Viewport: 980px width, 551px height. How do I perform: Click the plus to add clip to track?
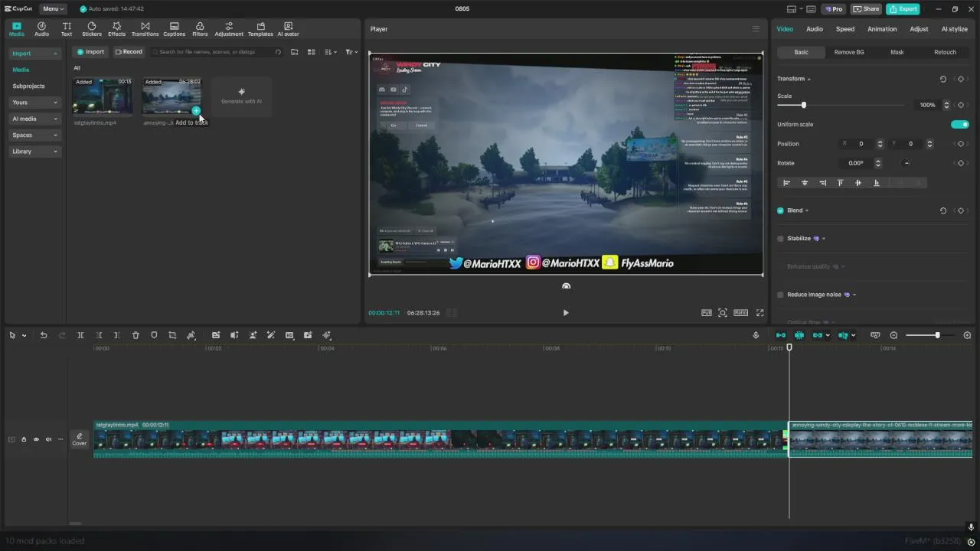point(196,111)
